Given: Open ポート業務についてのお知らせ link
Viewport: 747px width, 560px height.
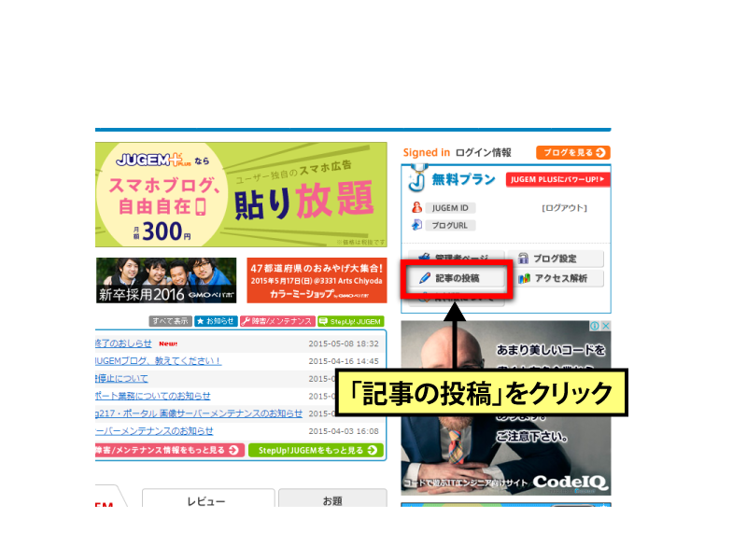Looking at the screenshot, I should [x=152, y=396].
